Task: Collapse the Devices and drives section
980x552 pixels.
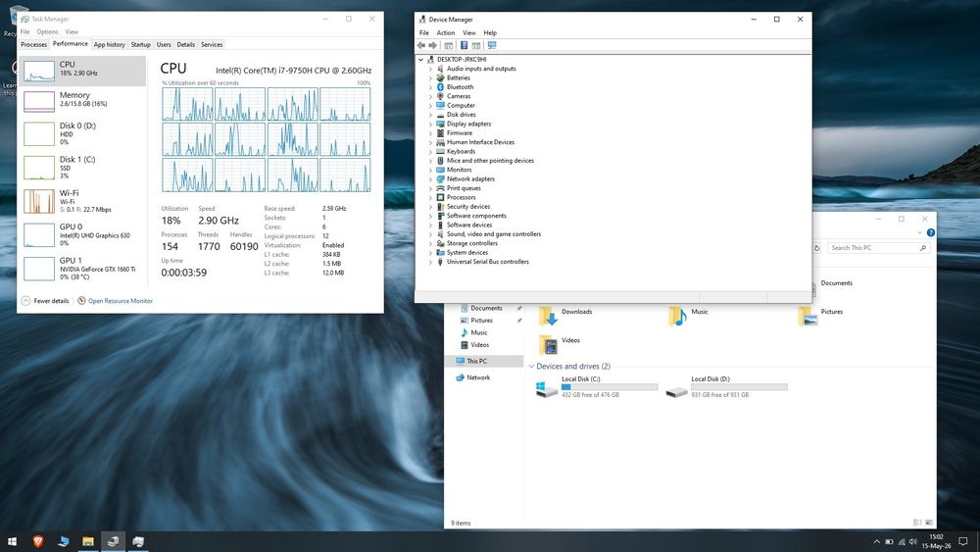Action: (x=531, y=367)
